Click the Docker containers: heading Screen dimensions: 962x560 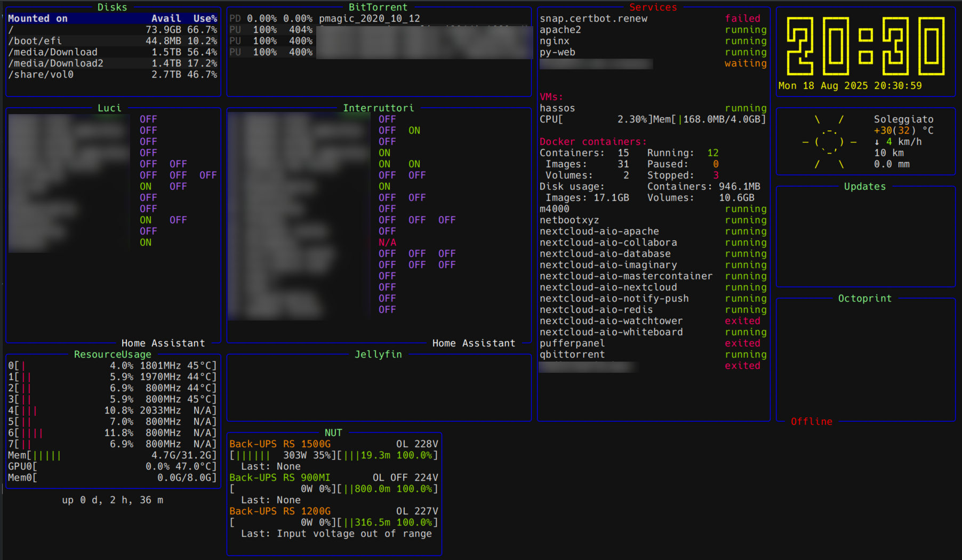click(x=593, y=142)
